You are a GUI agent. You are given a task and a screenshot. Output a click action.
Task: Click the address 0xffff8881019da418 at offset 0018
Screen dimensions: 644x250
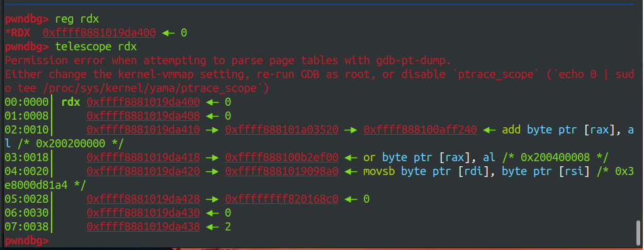[x=143, y=157]
